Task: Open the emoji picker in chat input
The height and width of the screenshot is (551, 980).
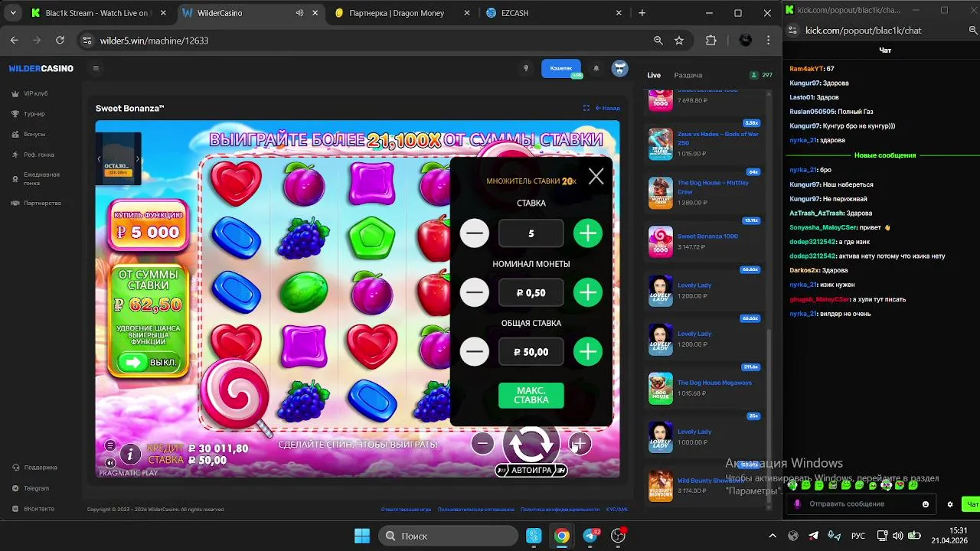Action: pos(926,504)
